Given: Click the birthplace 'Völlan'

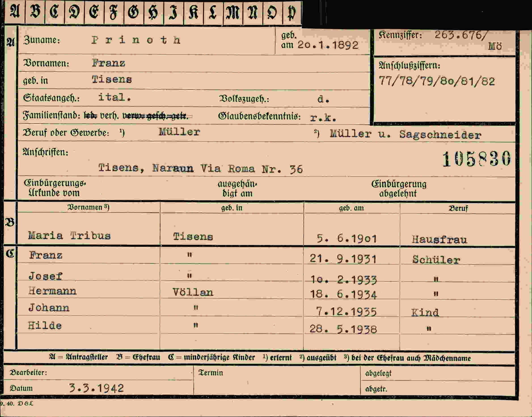Looking at the screenshot, I should tap(193, 292).
